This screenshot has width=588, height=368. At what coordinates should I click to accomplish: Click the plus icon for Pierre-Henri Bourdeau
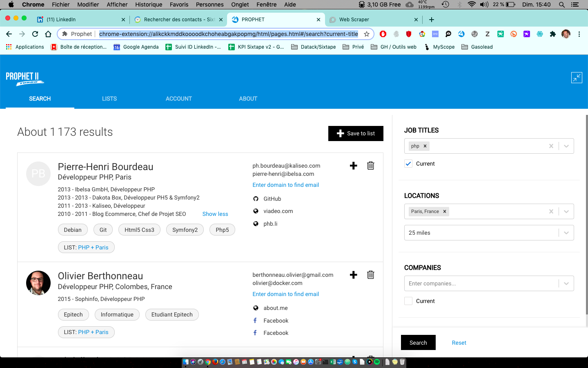coord(354,166)
